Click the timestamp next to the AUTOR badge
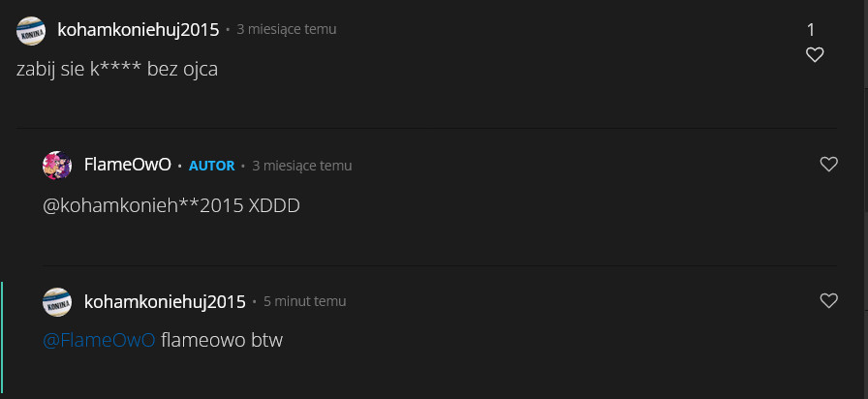 point(301,166)
